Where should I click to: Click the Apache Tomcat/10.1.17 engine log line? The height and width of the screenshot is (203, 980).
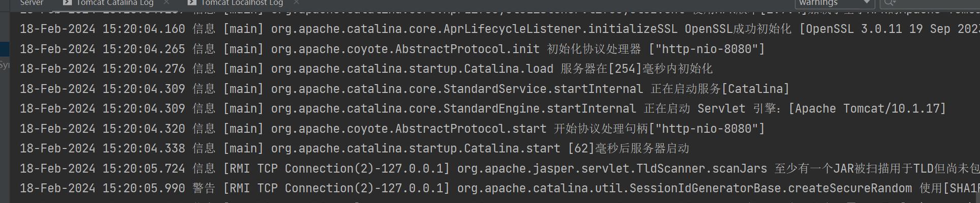483,109
